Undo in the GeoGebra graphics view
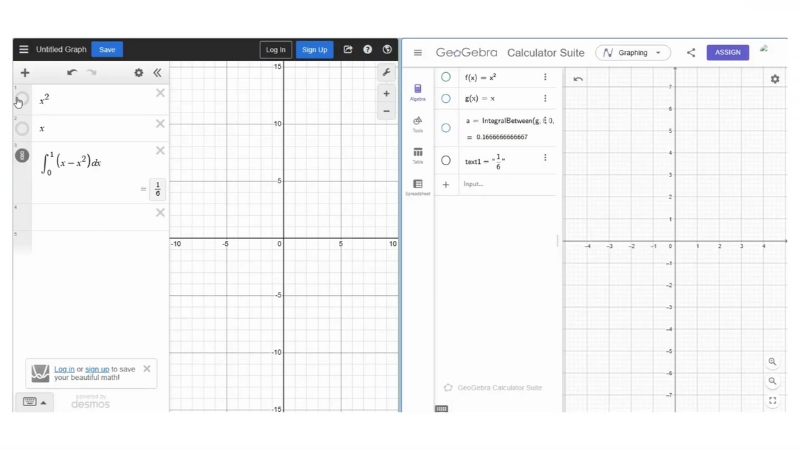 coord(578,79)
